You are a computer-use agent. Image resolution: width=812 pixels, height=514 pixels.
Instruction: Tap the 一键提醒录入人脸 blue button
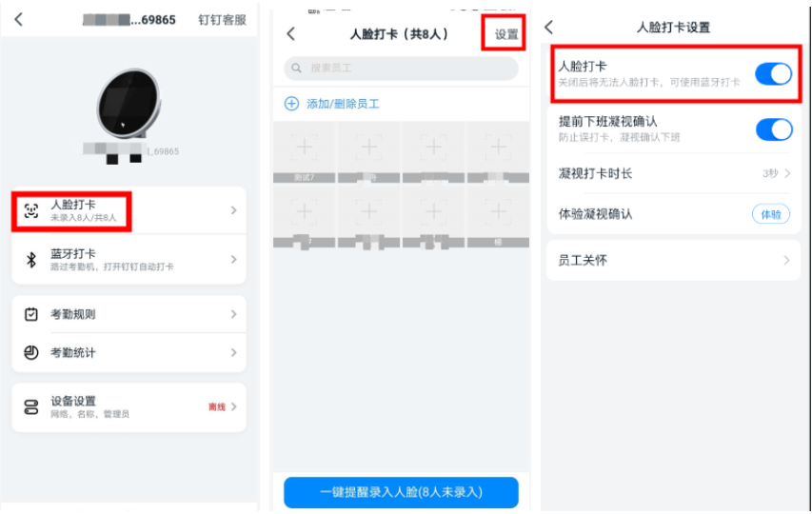401,492
